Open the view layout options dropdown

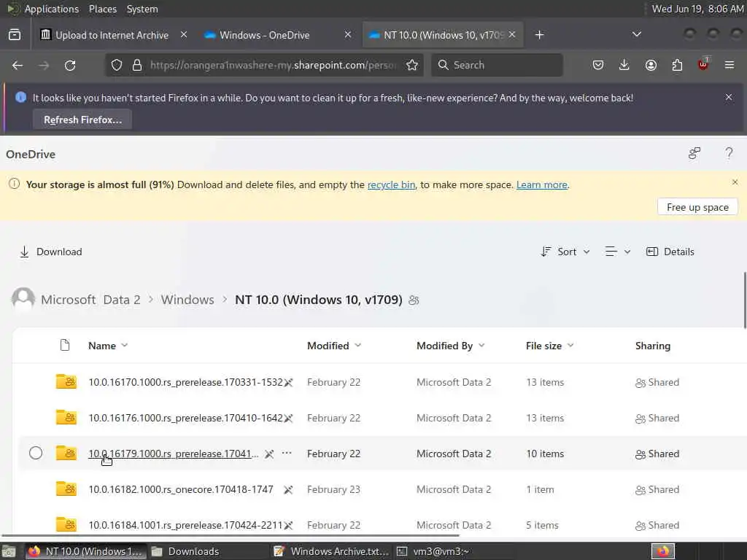(x=617, y=252)
